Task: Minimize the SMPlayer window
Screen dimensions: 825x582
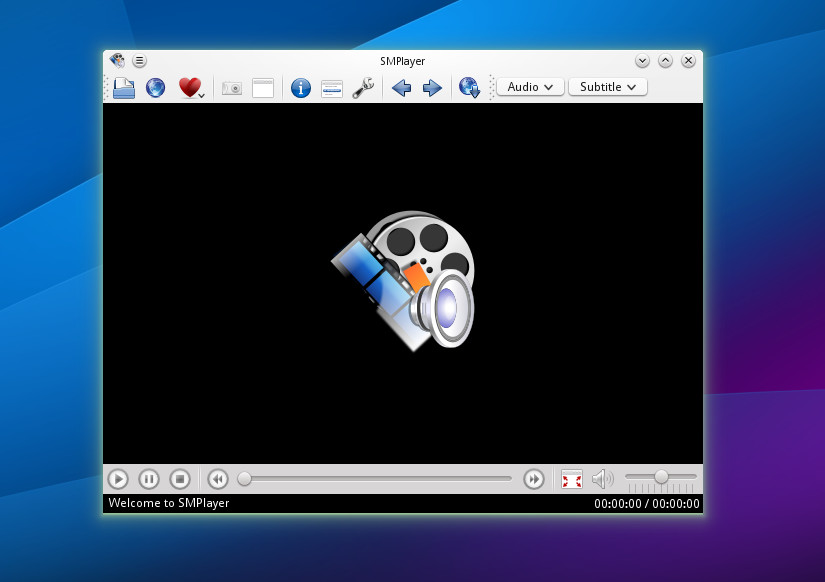Action: click(642, 61)
